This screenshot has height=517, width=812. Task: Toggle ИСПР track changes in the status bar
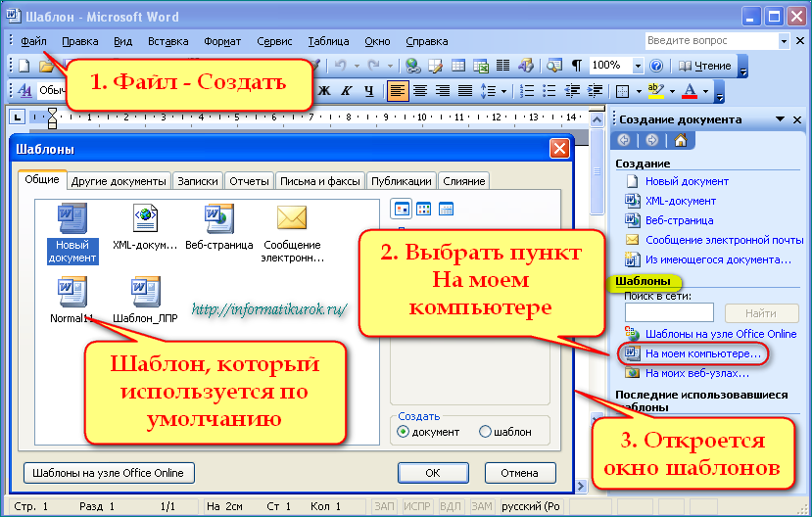(417, 506)
